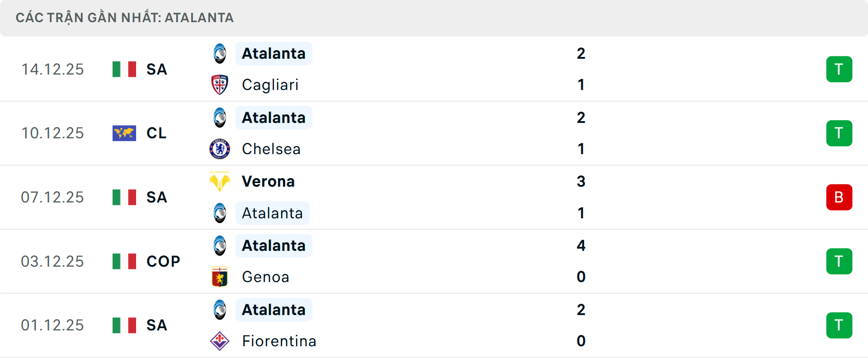Image resolution: width=868 pixels, height=358 pixels.
Task: Click the CL competition label
Action: tap(156, 133)
